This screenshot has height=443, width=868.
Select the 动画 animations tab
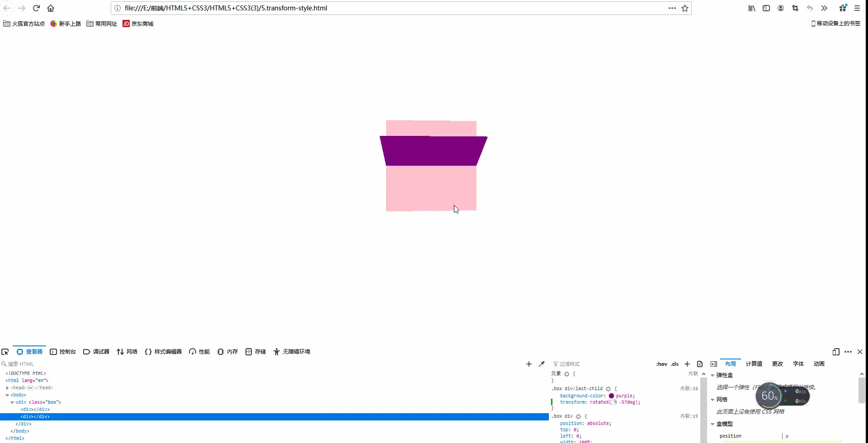(x=819, y=364)
